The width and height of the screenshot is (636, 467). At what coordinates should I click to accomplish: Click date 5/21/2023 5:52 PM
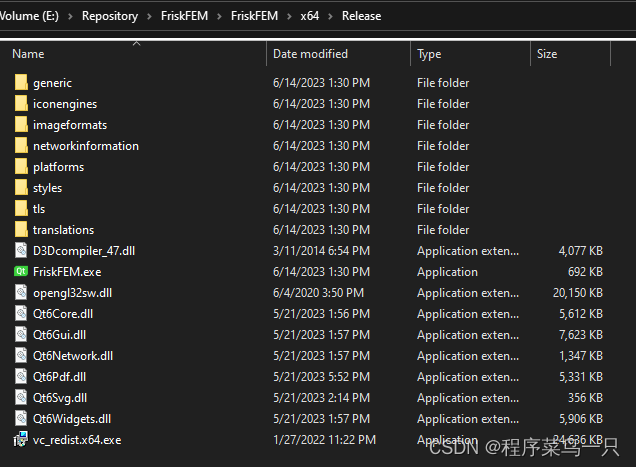click(321, 377)
